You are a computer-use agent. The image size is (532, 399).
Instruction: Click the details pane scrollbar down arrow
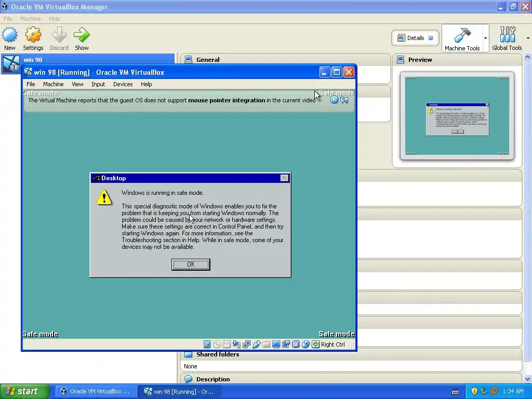tap(528, 379)
